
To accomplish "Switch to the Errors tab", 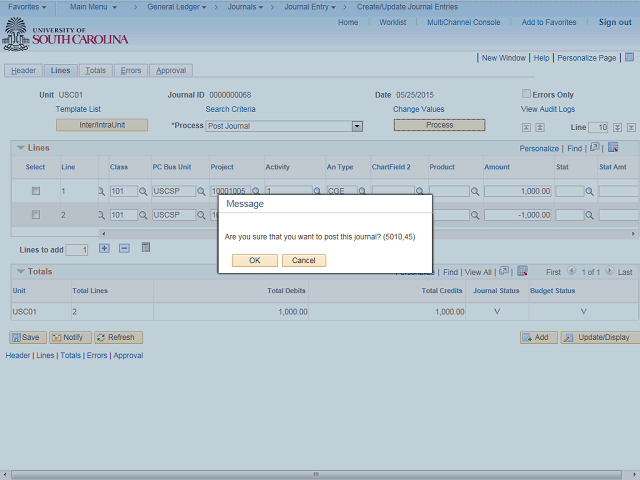I will point(131,71).
